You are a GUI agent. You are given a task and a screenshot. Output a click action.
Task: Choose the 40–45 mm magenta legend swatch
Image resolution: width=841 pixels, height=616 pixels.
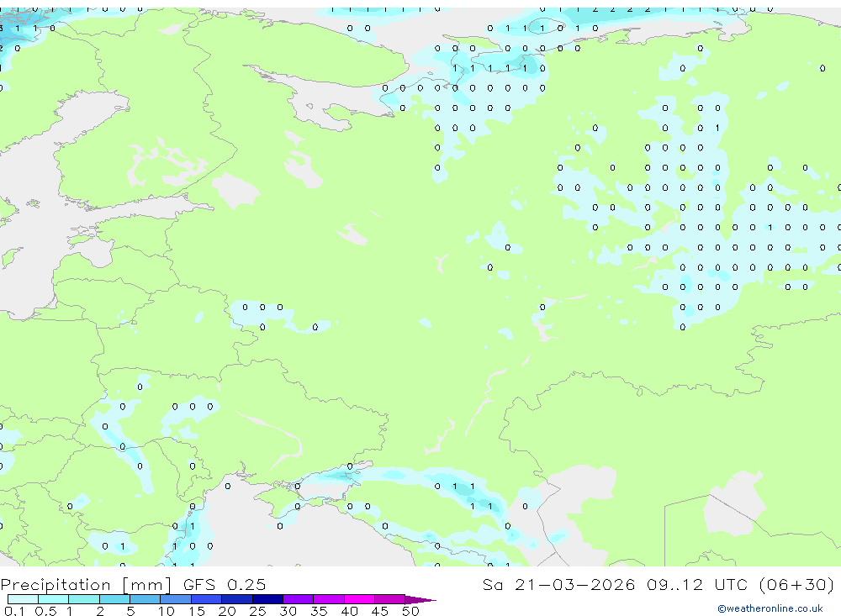tap(359, 599)
